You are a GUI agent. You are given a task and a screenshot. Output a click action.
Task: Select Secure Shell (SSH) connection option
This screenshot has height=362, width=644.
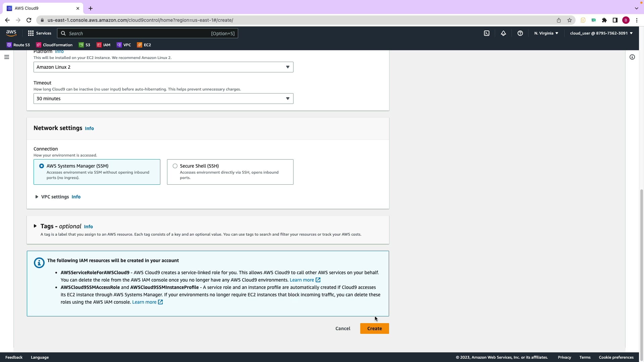click(175, 166)
